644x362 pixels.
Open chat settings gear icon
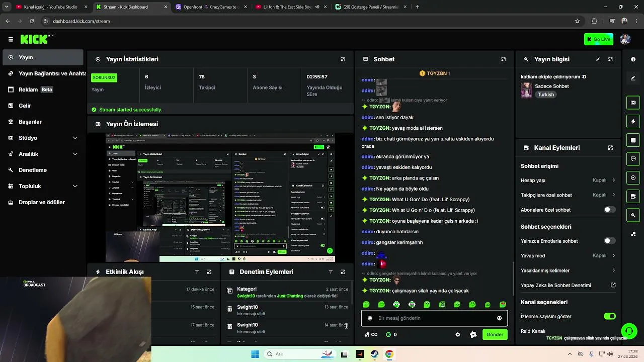(458, 334)
